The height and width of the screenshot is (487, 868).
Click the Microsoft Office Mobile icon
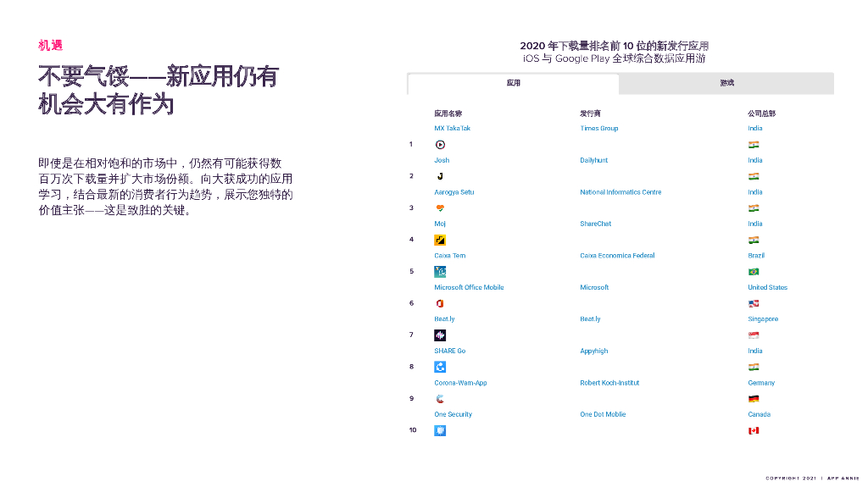pos(440,303)
